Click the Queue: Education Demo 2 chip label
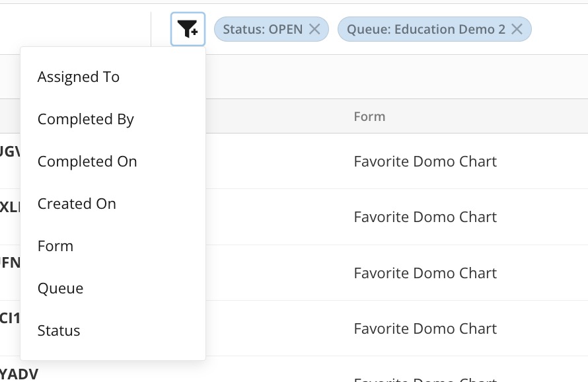Viewport: 588px width, 382px height. [426, 29]
